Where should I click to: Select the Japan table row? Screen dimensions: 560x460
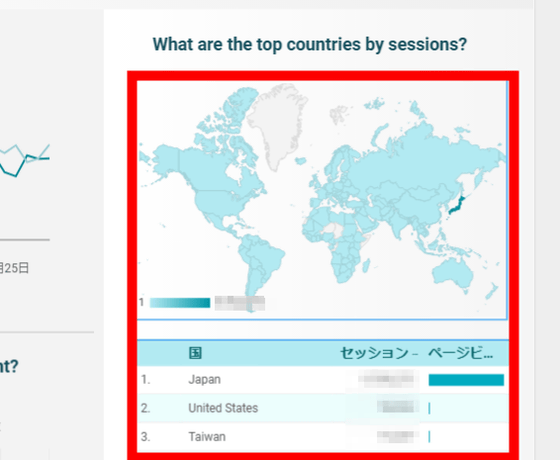(x=323, y=379)
